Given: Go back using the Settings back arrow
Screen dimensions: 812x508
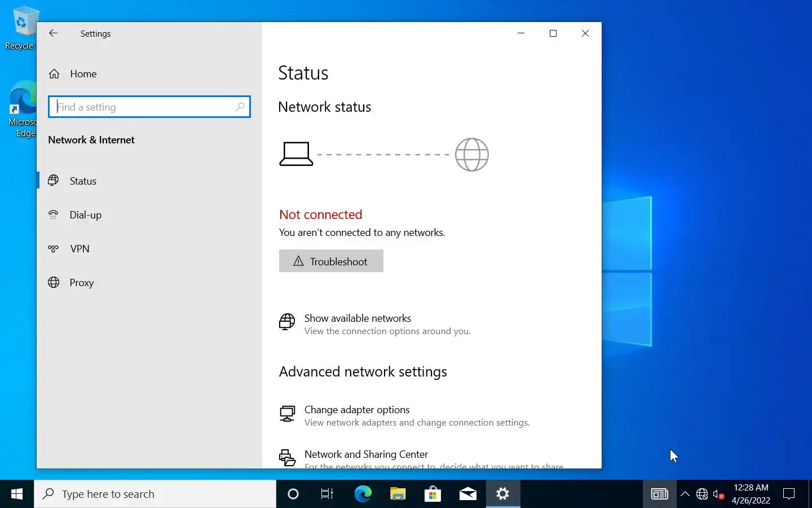Looking at the screenshot, I should pyautogui.click(x=53, y=33).
